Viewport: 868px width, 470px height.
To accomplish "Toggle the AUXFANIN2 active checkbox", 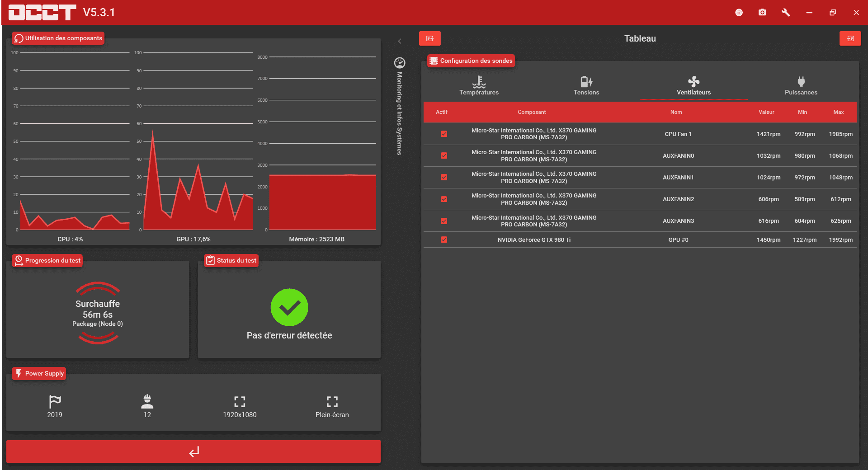I will tap(444, 199).
